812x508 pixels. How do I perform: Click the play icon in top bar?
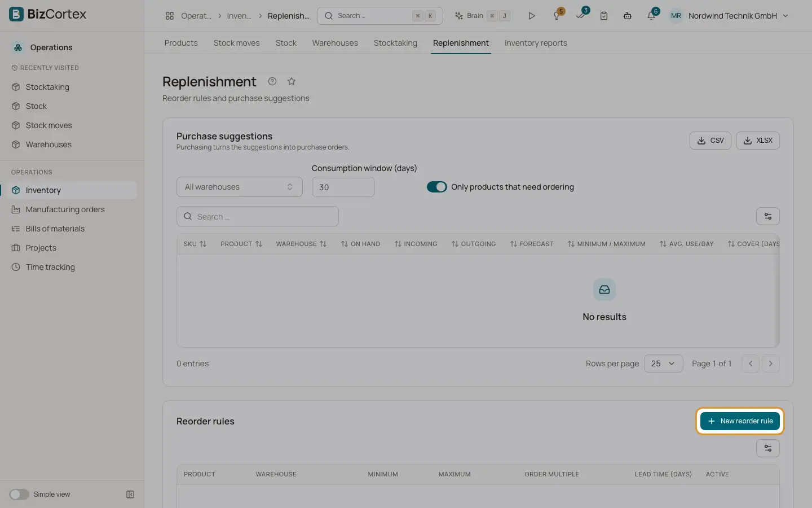[x=531, y=16]
